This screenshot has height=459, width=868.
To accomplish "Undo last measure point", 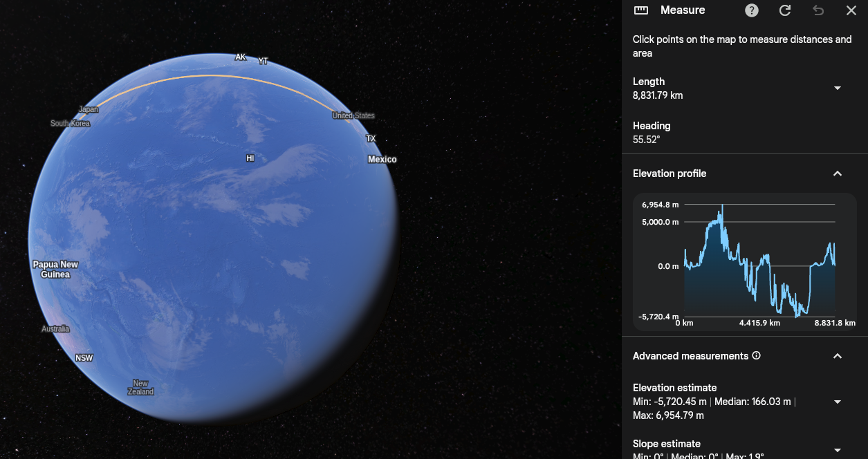I will click(x=818, y=10).
